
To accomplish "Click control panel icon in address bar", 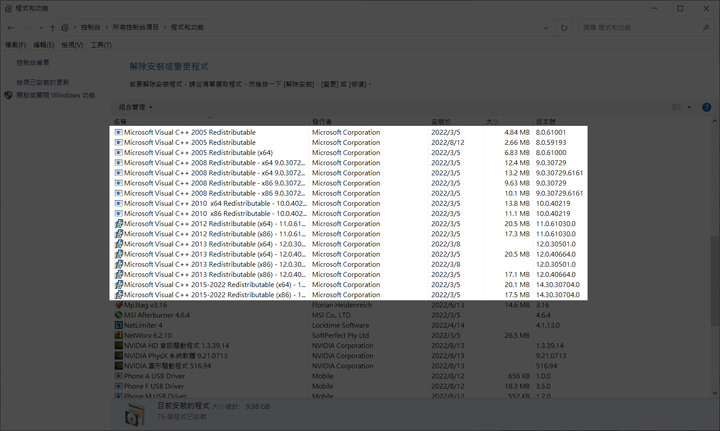I will point(65,28).
